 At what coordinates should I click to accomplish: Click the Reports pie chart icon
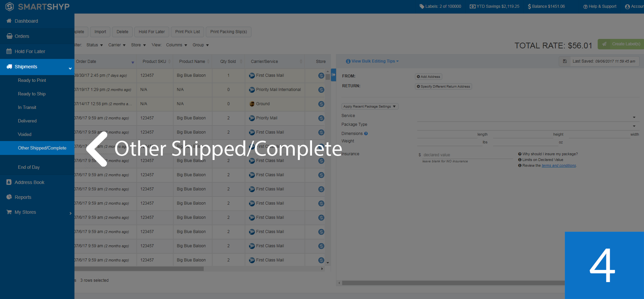(x=9, y=197)
